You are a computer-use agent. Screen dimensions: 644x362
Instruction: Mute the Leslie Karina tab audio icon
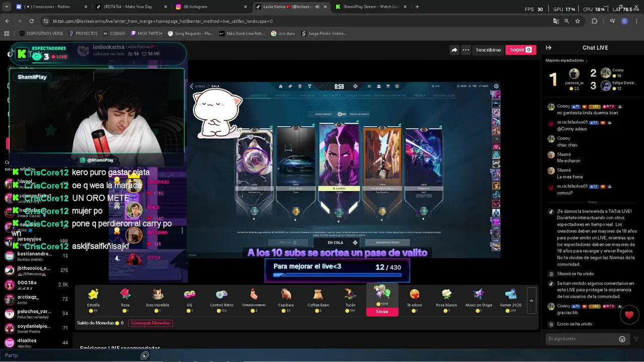(x=317, y=7)
